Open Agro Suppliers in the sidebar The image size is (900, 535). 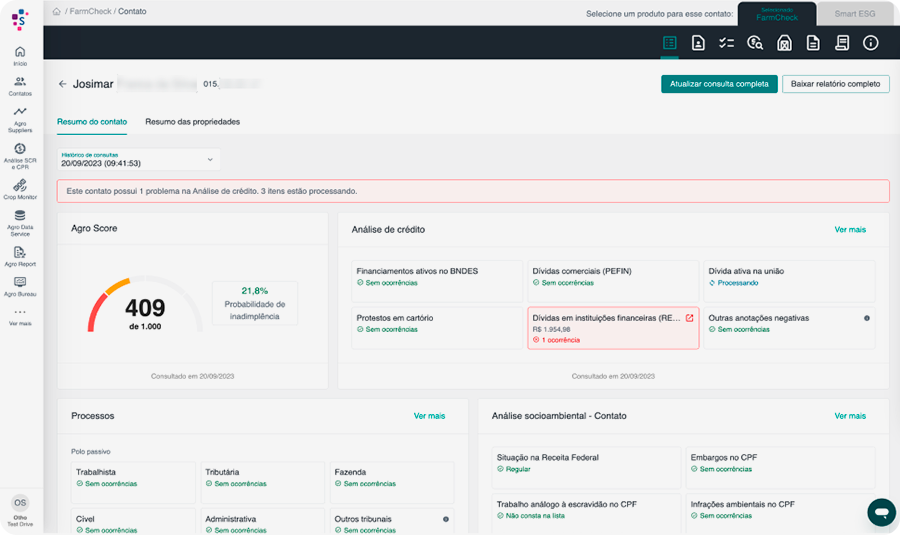(20, 118)
